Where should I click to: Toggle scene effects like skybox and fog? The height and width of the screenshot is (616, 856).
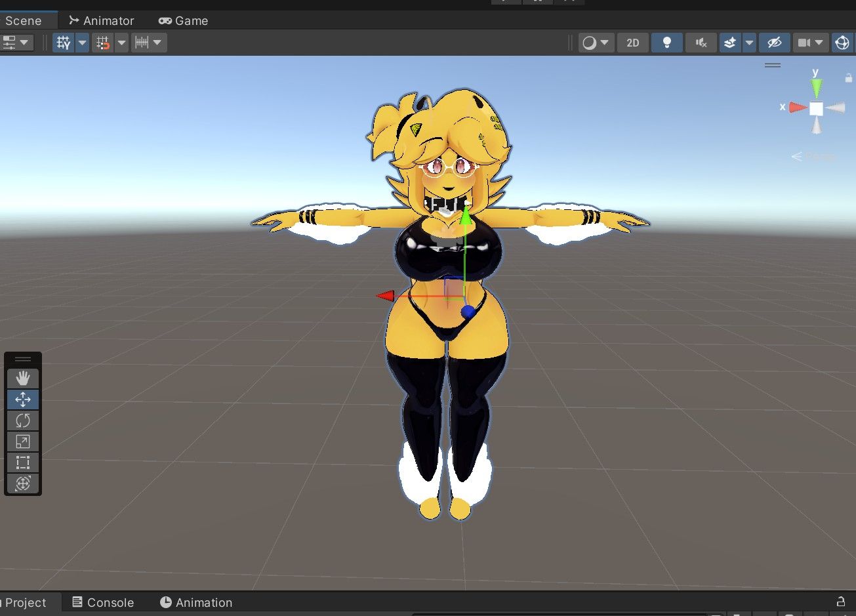tap(730, 43)
